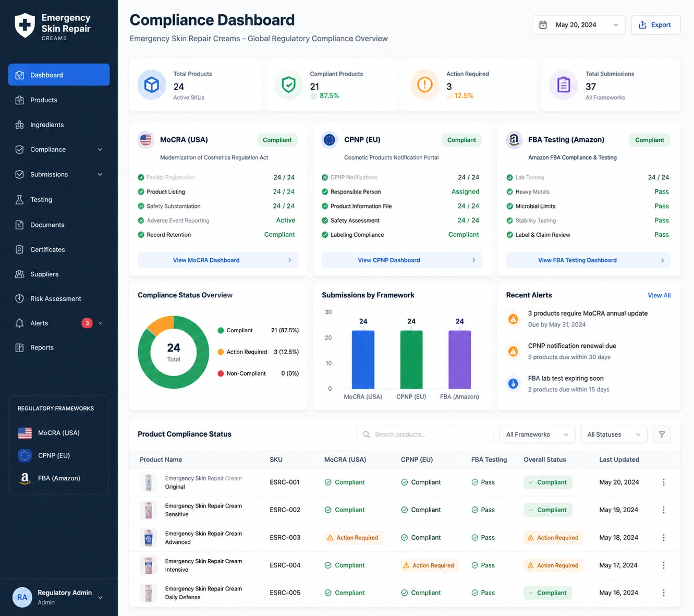Screen dimensions: 694x616
Task: Click the Total Products cube icon
Action: point(152,84)
